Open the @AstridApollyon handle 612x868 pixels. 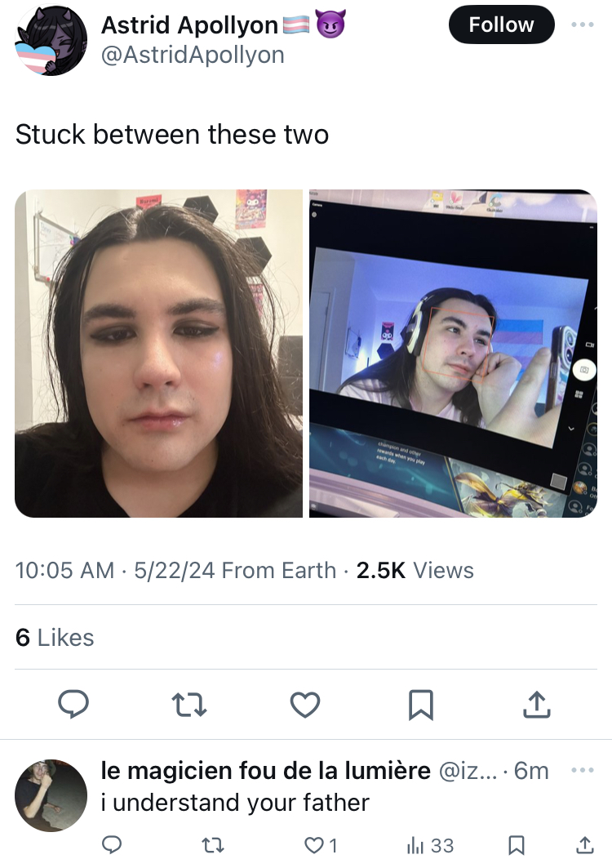pyautogui.click(x=193, y=56)
